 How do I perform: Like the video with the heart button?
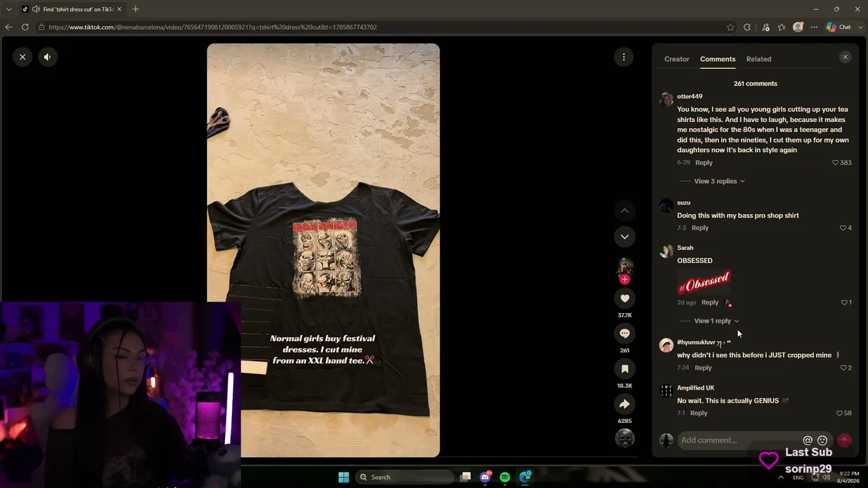[x=625, y=298]
